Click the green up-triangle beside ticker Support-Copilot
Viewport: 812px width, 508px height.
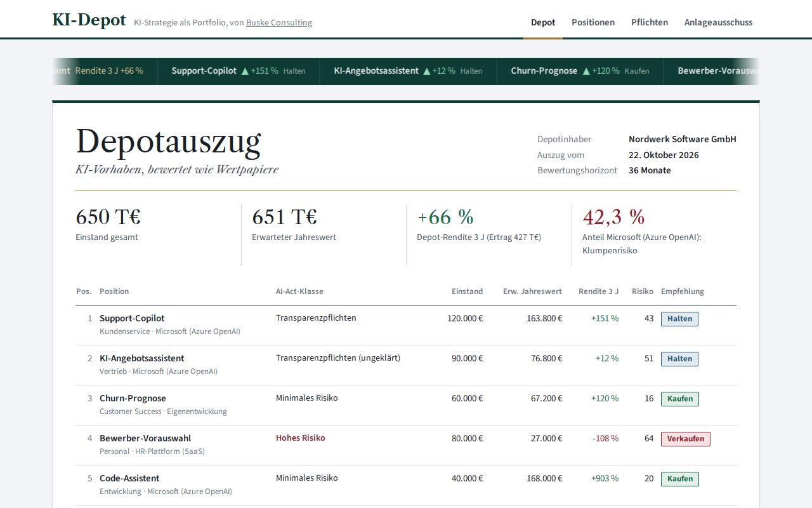click(245, 71)
